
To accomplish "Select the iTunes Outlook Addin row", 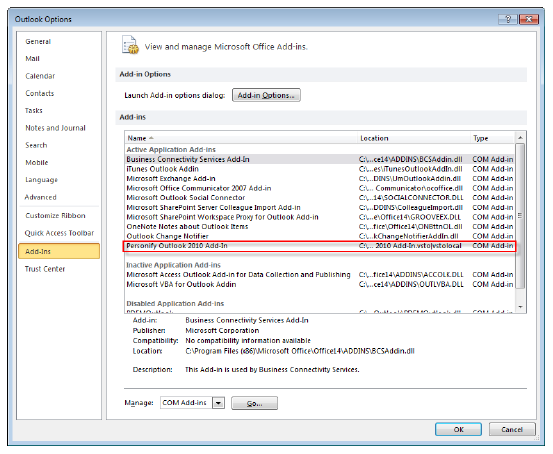I will point(320,169).
